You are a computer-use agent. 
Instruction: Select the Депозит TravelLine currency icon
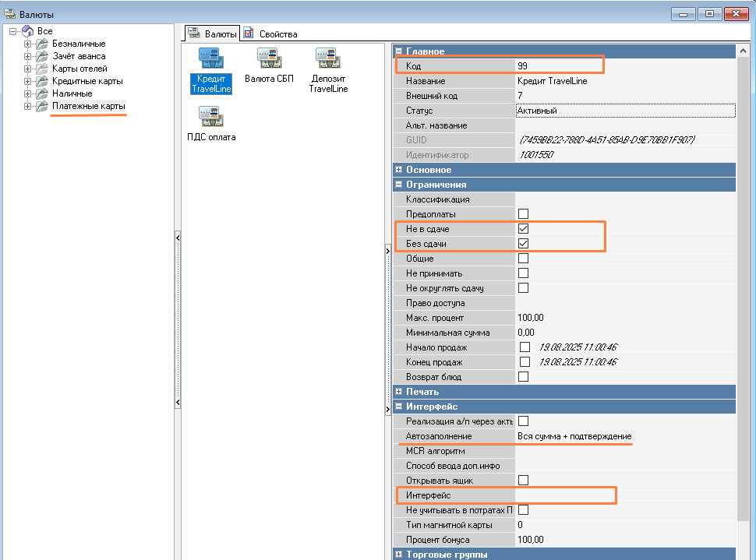[x=327, y=59]
